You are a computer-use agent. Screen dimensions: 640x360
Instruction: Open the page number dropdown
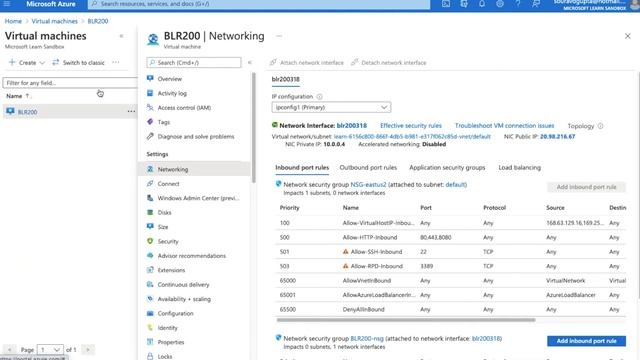coord(50,350)
